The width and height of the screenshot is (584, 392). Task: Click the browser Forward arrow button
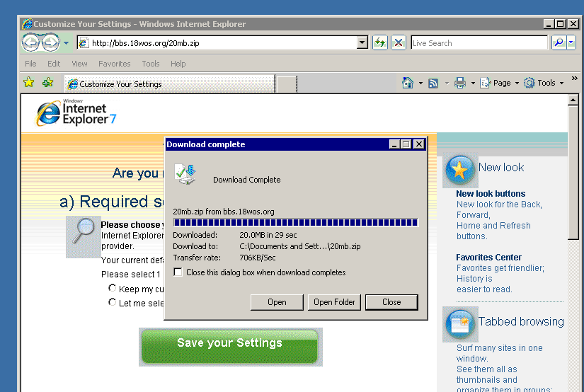(x=51, y=43)
